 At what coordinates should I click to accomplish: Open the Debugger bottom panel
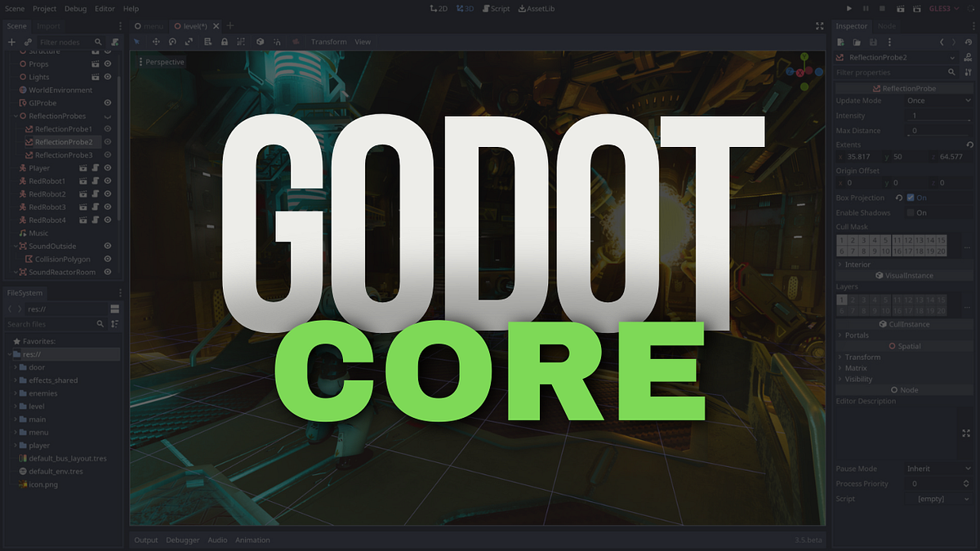(182, 540)
